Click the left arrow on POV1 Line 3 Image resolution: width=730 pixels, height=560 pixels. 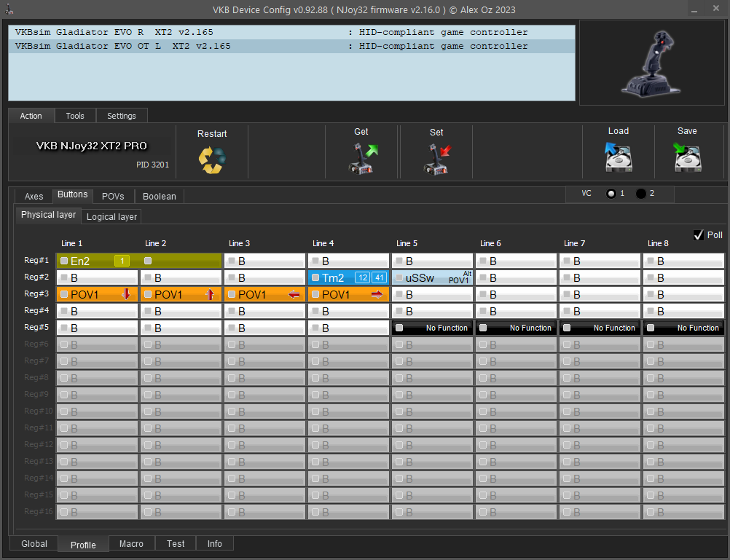click(x=294, y=294)
